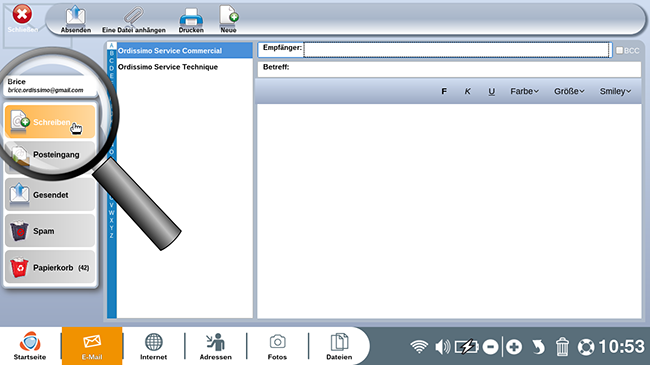Open the Smiley dropdown
The width and height of the screenshot is (650, 365).
pyautogui.click(x=615, y=91)
